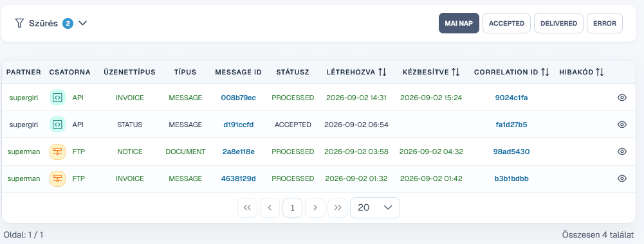Click the FTP channel icon in row 2a8e118e
Screen dimensions: 644x244
pos(57,152)
